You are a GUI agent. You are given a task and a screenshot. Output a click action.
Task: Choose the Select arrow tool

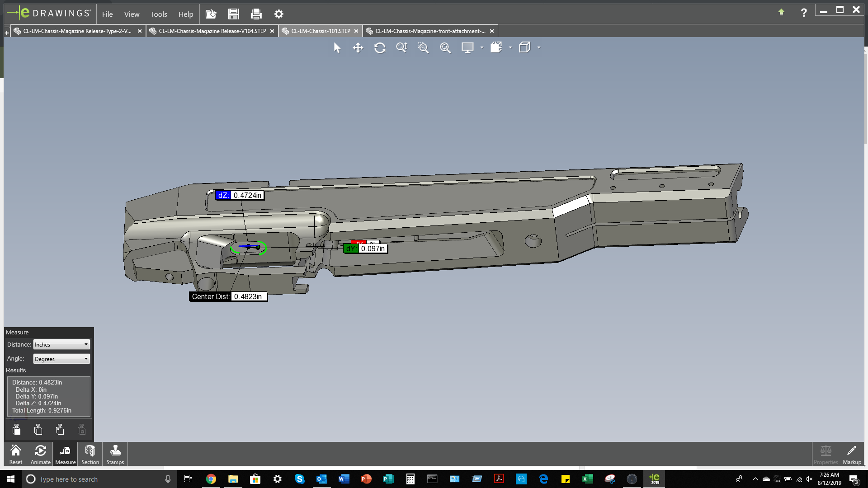coord(337,48)
